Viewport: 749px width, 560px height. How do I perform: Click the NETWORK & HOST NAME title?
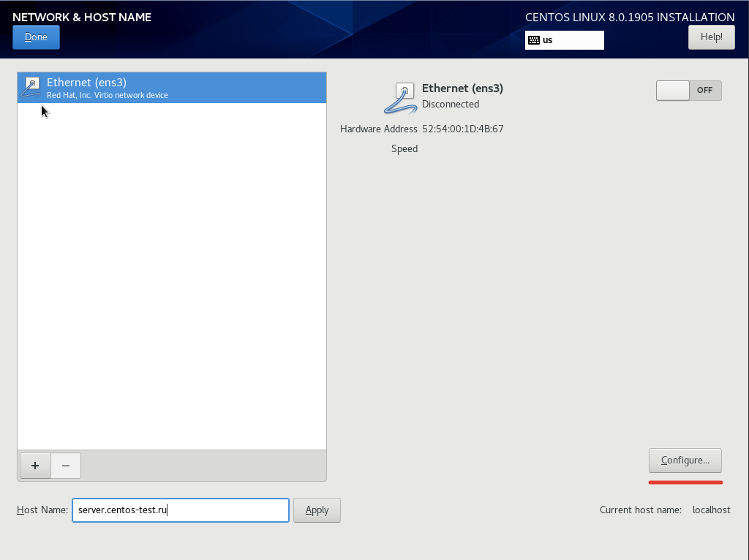[x=82, y=17]
